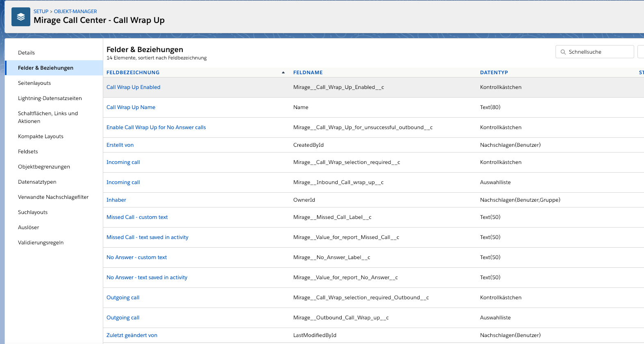
Task: Sort by DATENTYP column header
Action: click(494, 73)
